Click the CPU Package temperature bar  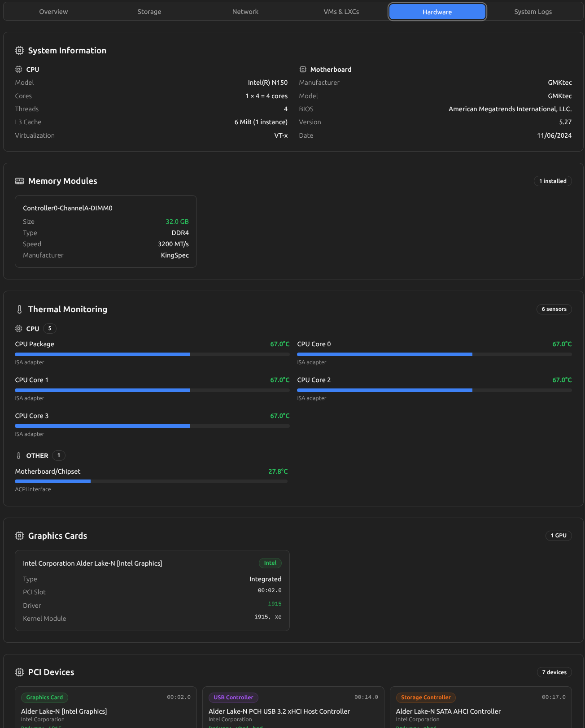(x=152, y=354)
